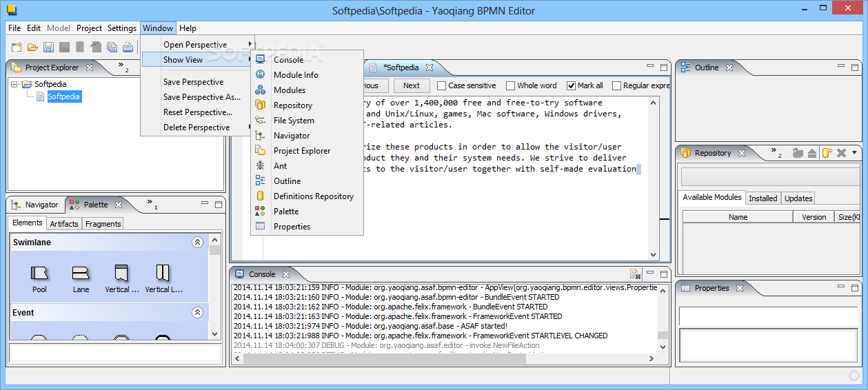The height and width of the screenshot is (390, 868).
Task: Close the Project Explorer tab
Action: tap(90, 68)
